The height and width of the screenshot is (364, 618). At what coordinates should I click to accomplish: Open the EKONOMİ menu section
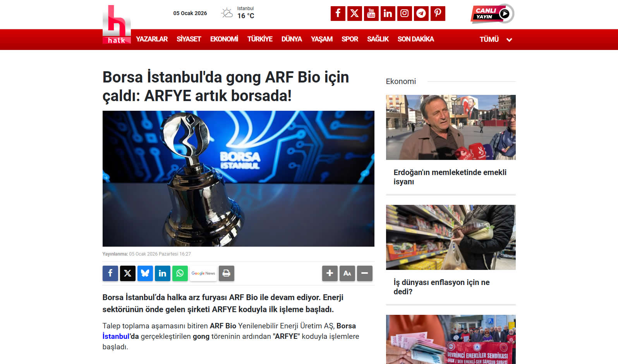(x=224, y=39)
